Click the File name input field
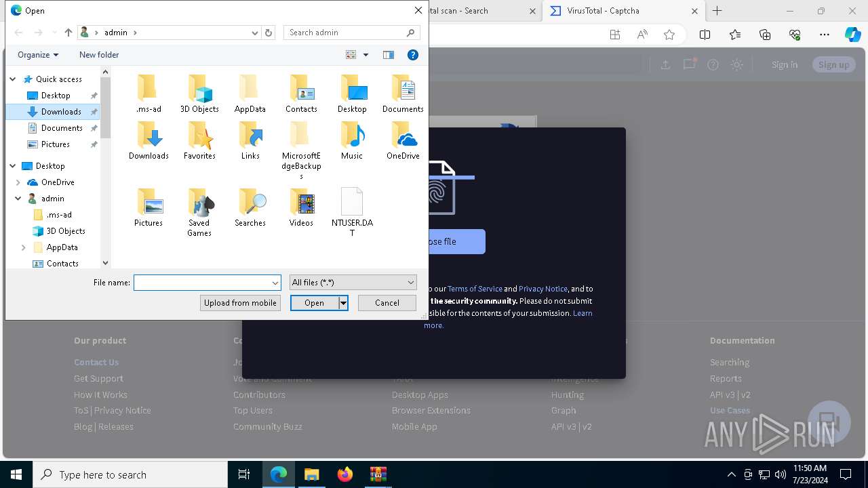 click(202, 283)
